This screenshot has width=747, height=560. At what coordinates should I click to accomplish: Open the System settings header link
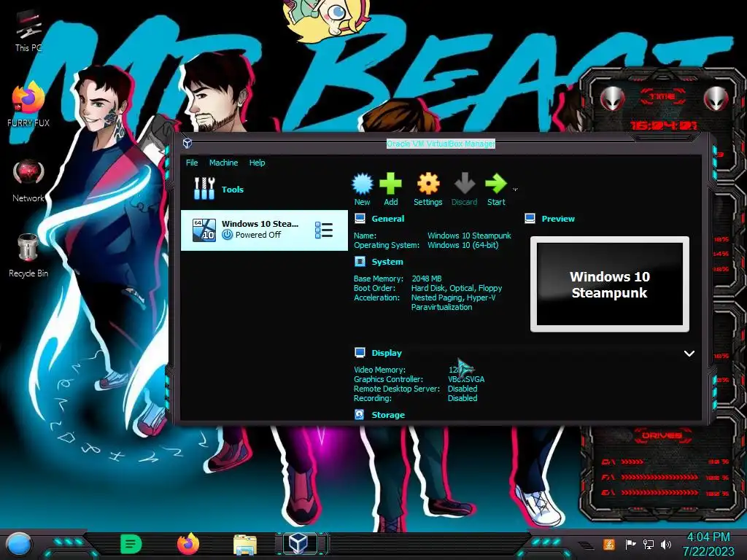pyautogui.click(x=387, y=262)
